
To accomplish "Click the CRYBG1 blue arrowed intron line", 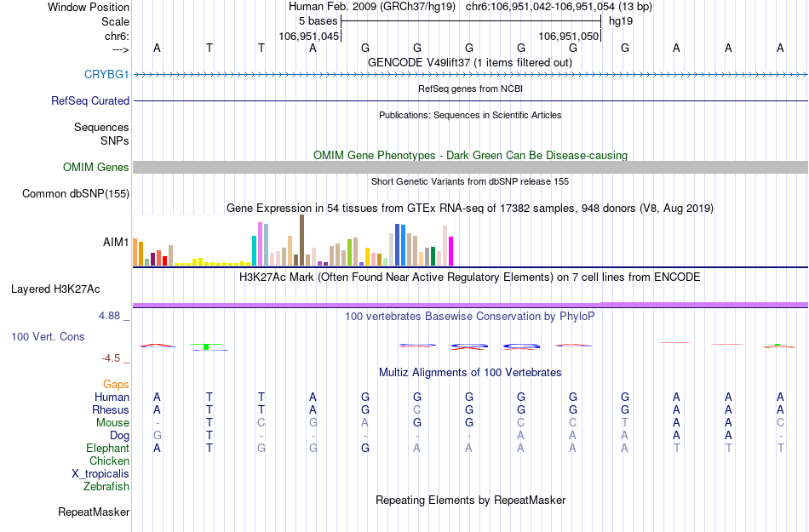I will (x=470, y=75).
